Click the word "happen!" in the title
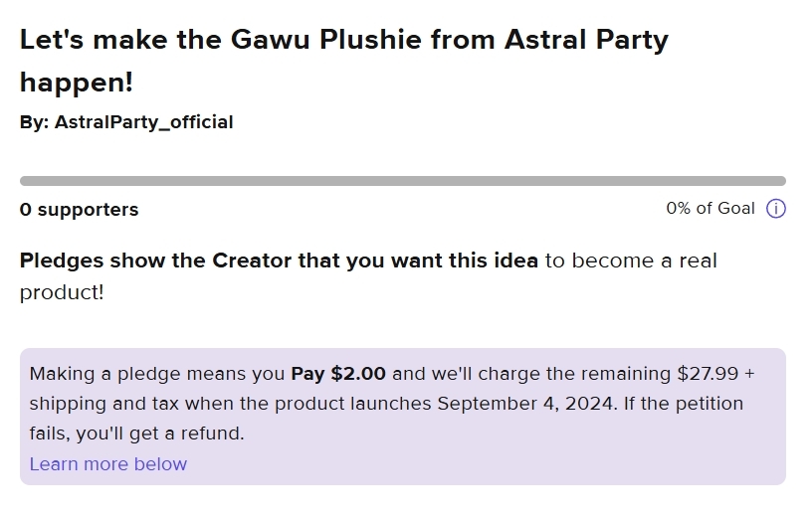The image size is (812, 521). pyautogui.click(x=77, y=82)
